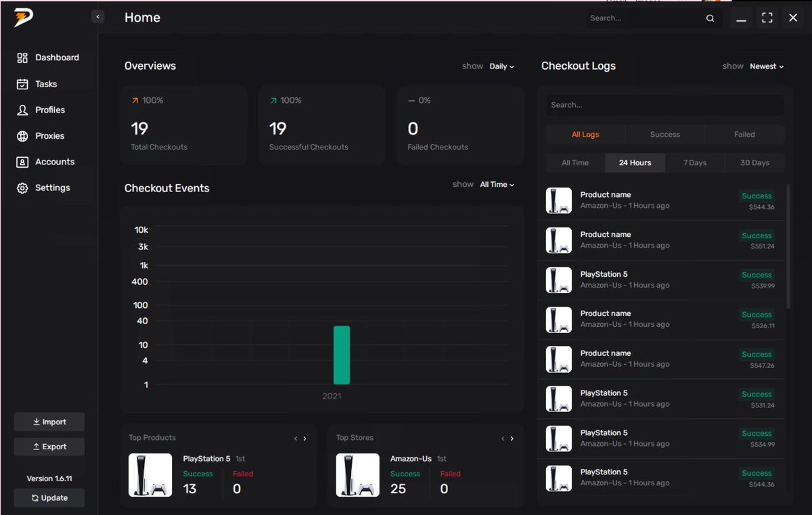This screenshot has width=812, height=515.
Task: Click the app logo in the sidebar
Action: pyautogui.click(x=23, y=18)
